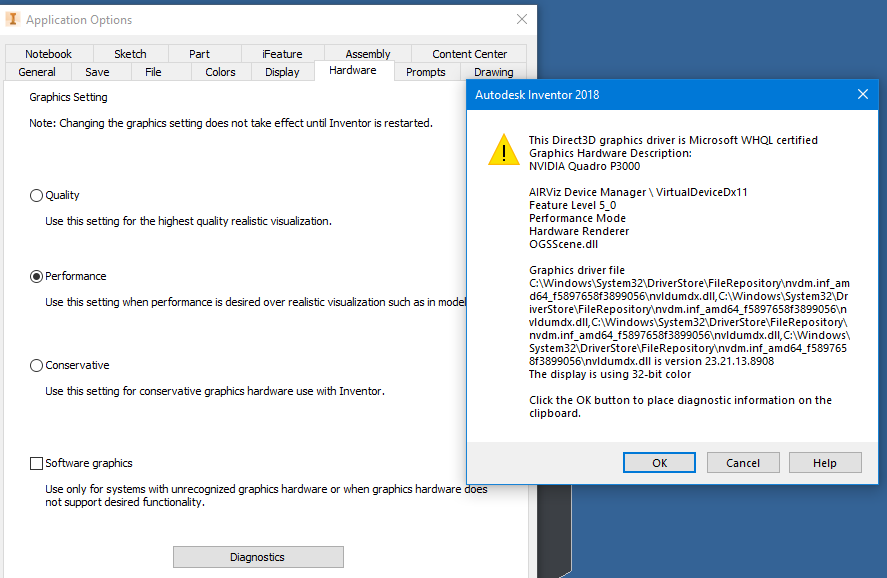Click the 'OGSScene.dll' text
The height and width of the screenshot is (578, 887).
point(563,244)
